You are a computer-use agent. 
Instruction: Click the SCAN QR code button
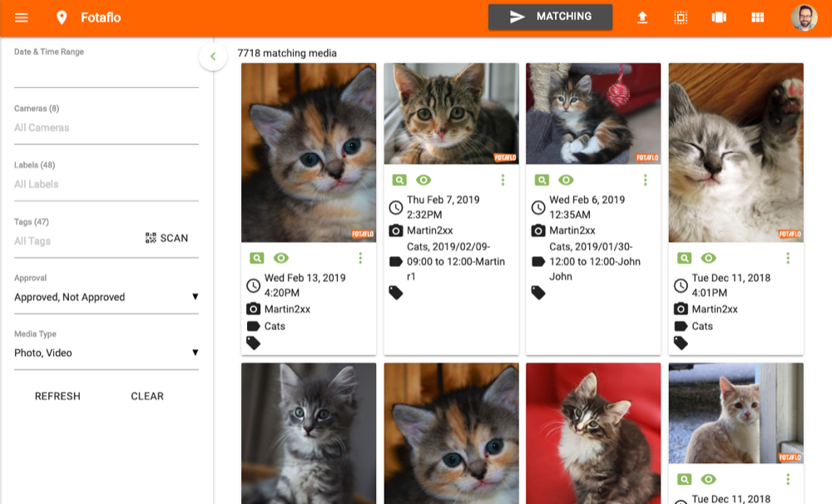(166, 238)
